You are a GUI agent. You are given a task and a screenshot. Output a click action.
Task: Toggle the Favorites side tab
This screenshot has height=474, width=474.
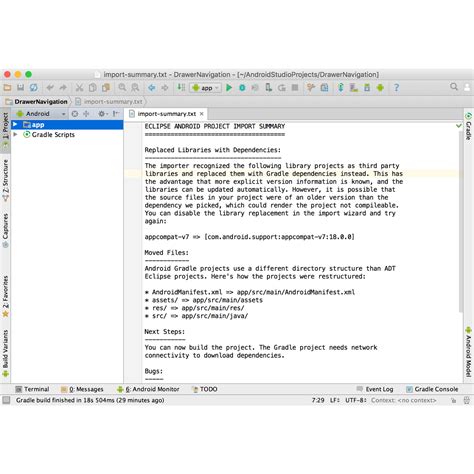pyautogui.click(x=5, y=296)
